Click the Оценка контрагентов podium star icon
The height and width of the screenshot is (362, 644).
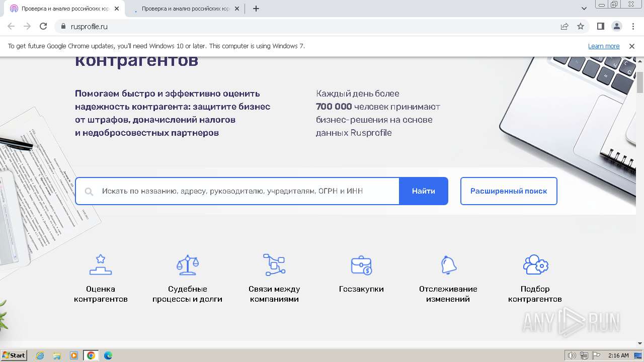click(x=101, y=264)
